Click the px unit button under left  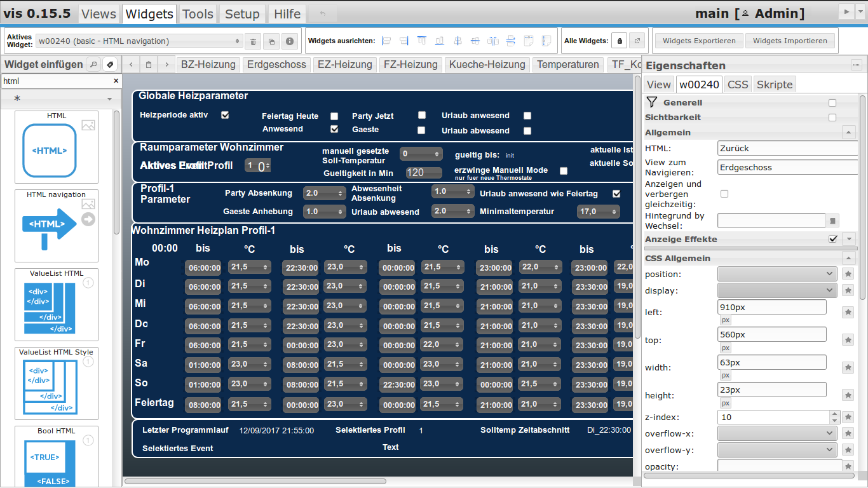tap(726, 320)
